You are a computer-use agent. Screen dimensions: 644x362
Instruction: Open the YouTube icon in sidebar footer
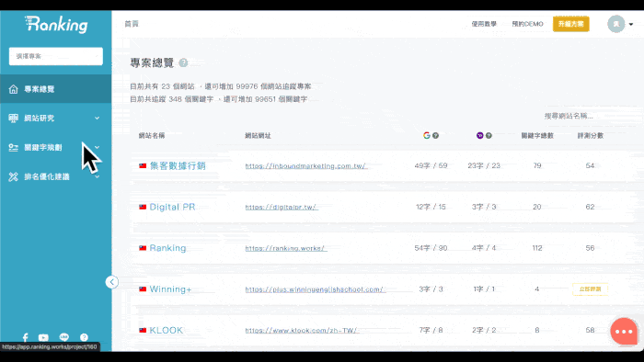point(43,337)
